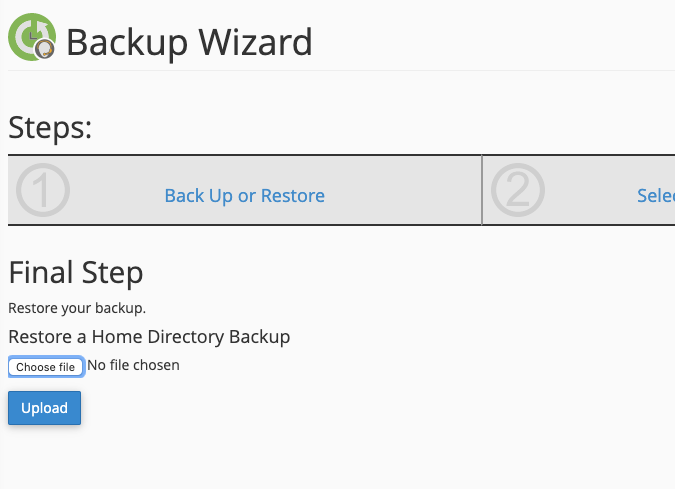Screen dimensions: 675x489
Task: Click the horizontal rule beneath the page title
Action: (x=341, y=70)
